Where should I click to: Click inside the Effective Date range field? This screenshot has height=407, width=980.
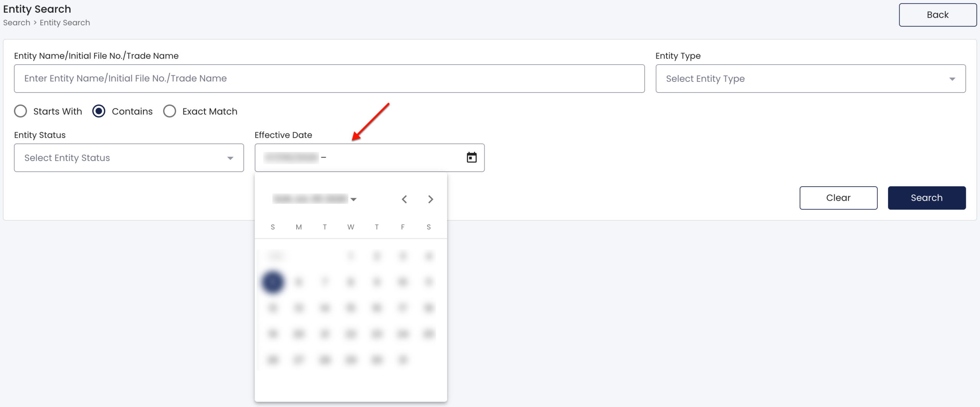(369, 158)
